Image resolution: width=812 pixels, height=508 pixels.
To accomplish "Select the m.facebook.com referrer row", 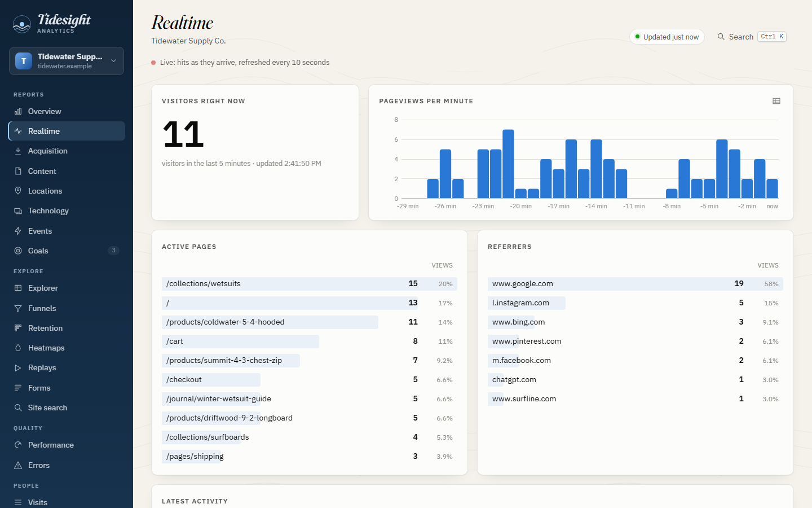I will tap(636, 361).
